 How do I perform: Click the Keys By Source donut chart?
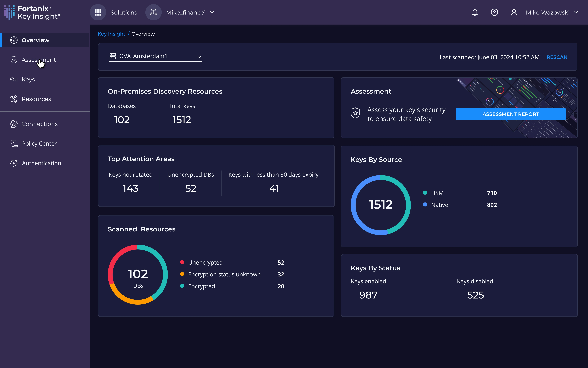[381, 205]
